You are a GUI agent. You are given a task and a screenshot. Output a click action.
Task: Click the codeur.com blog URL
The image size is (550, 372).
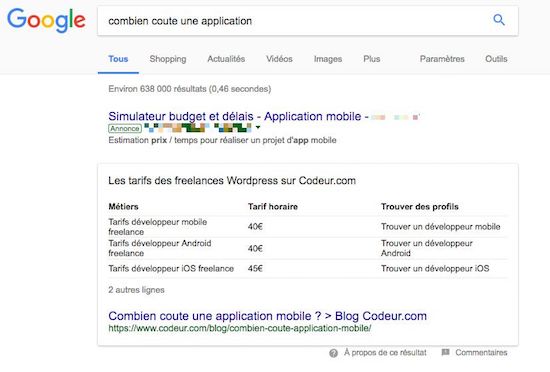click(x=240, y=329)
